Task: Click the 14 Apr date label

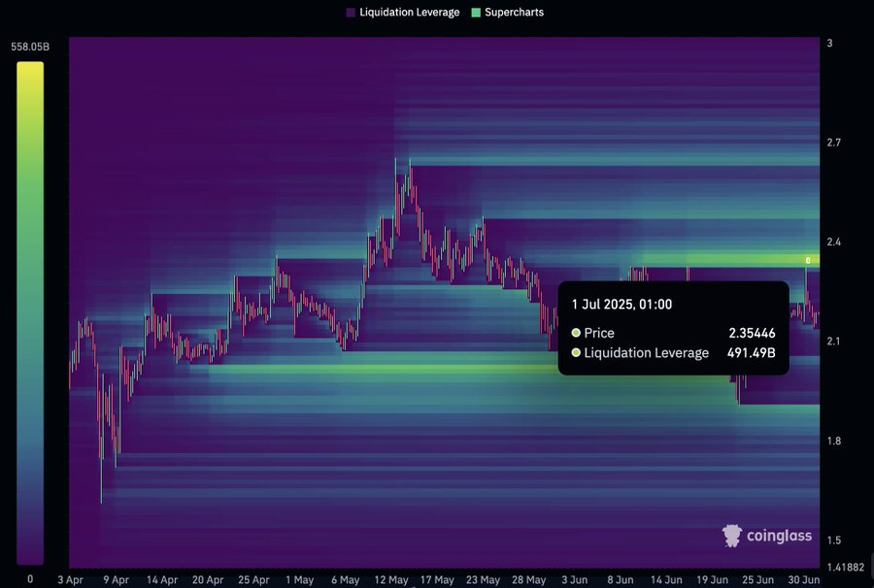Action: coord(161,579)
